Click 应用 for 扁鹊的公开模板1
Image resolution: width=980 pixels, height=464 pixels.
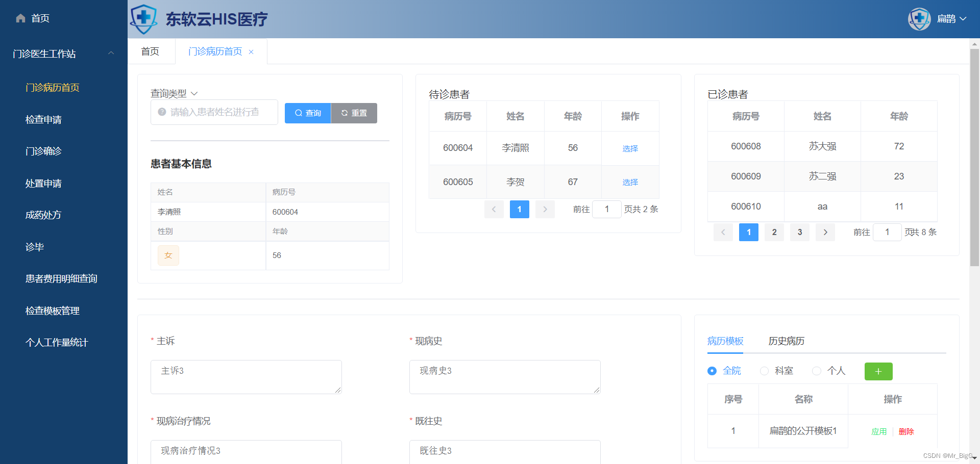(879, 432)
